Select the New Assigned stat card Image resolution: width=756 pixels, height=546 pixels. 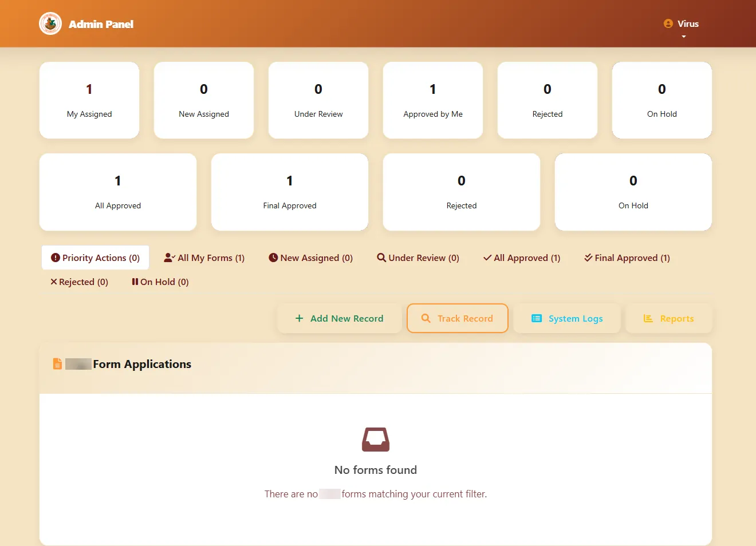pyautogui.click(x=204, y=100)
